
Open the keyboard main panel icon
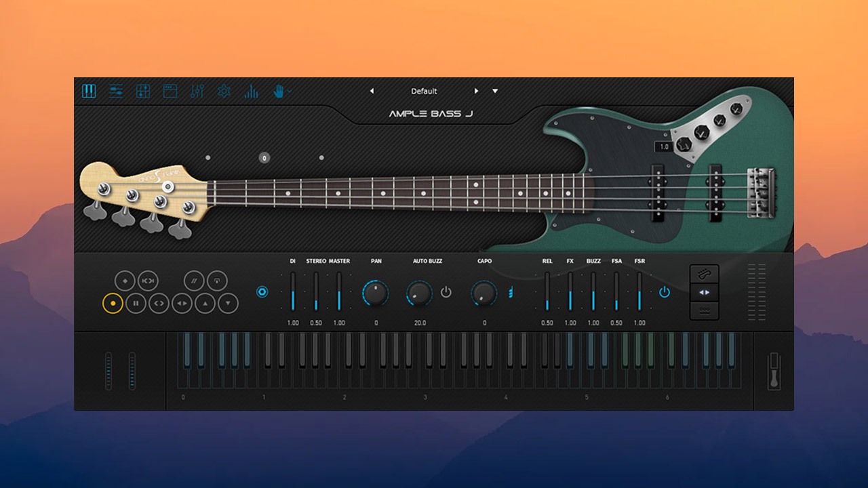click(x=89, y=91)
